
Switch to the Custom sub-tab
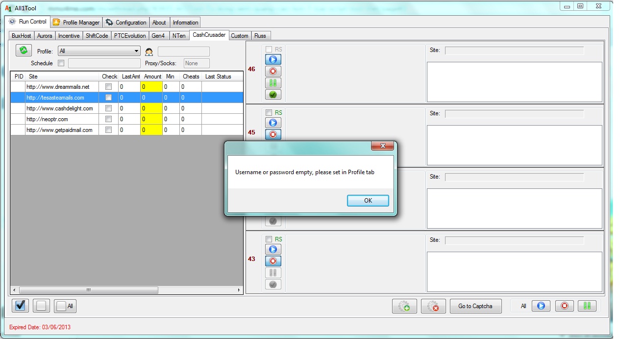[240, 36]
